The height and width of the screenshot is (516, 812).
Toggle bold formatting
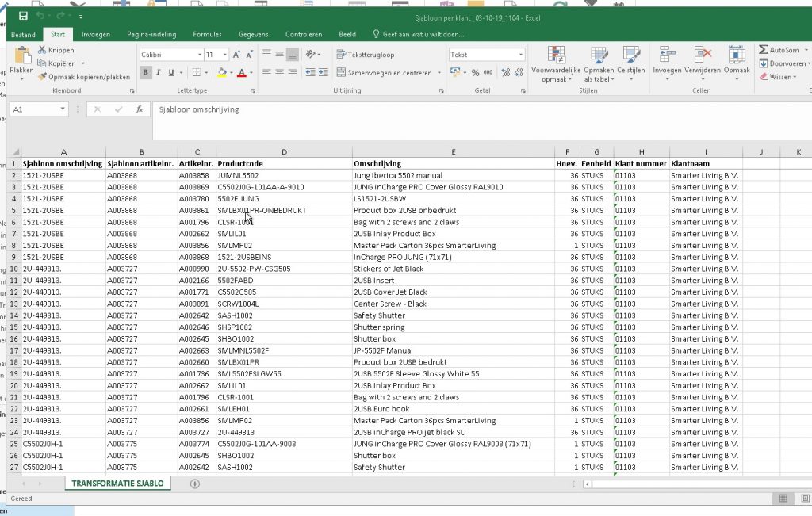pos(146,72)
